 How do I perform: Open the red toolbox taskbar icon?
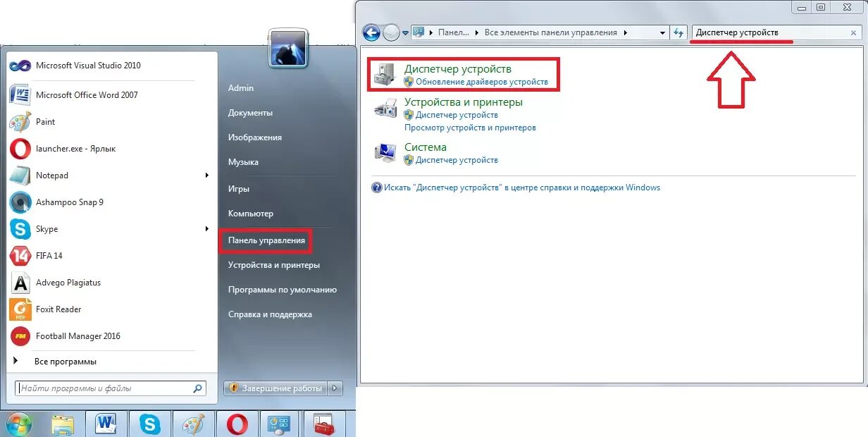click(324, 424)
